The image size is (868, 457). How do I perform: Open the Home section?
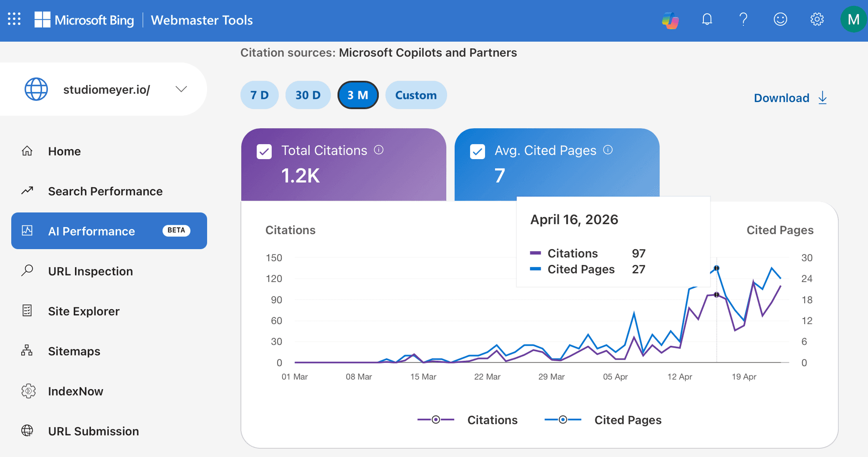pyautogui.click(x=64, y=151)
